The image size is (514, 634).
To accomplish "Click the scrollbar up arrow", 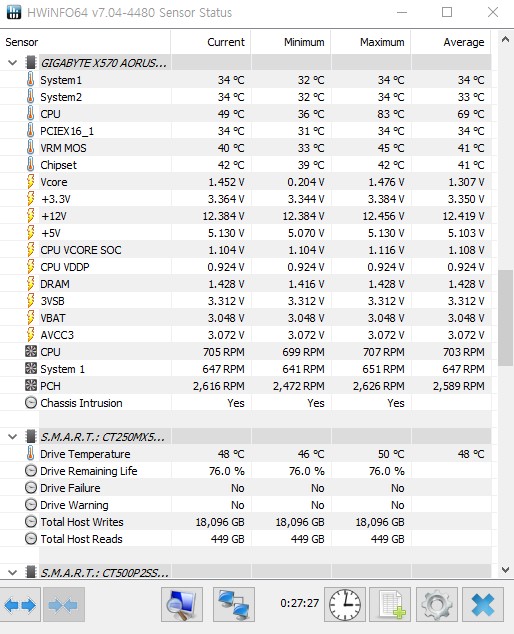I will coord(505,40).
